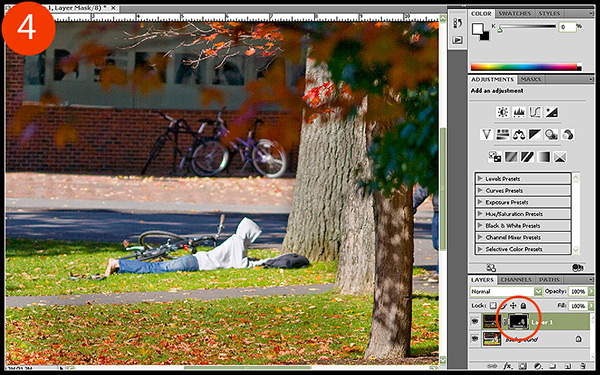This screenshot has width=600, height=375.
Task: Open the Color panel options menu
Action: tap(591, 13)
